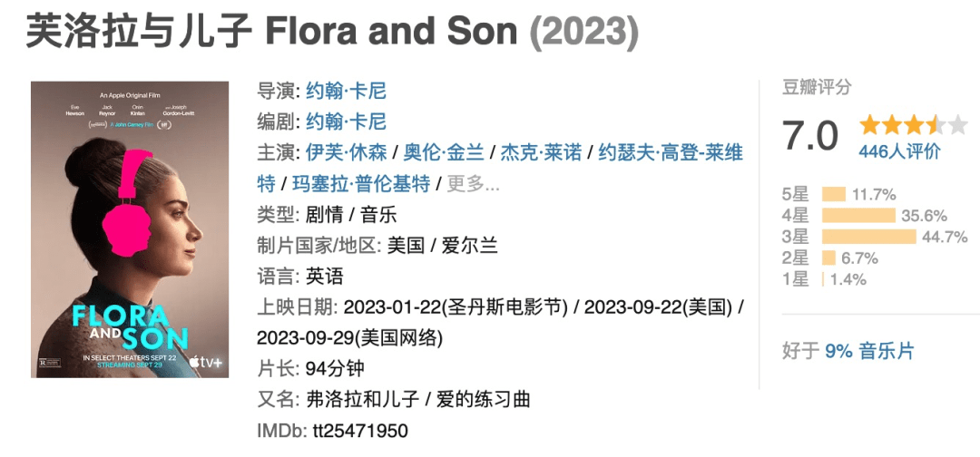Click the star rating icons
This screenshot has height=457, width=980.
coord(913,125)
